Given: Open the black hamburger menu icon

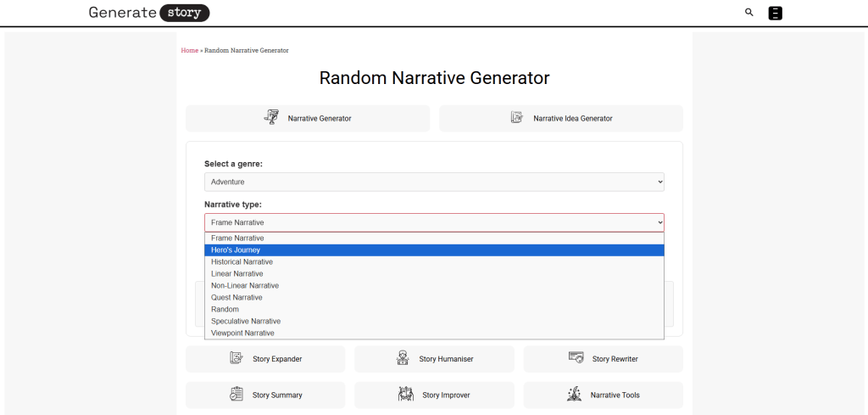Looking at the screenshot, I should (775, 13).
